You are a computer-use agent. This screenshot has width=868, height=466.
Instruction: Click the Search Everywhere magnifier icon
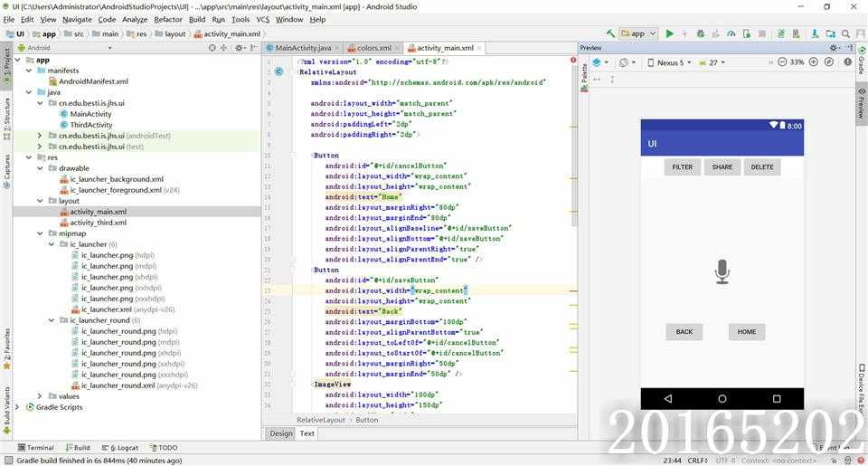[845, 33]
